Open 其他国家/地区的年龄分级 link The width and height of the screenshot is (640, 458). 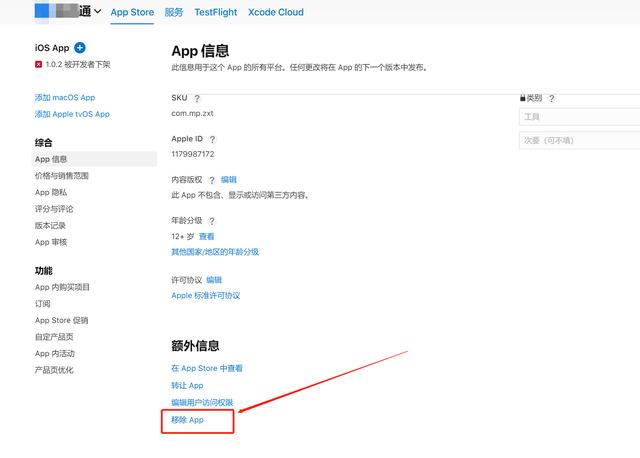pyautogui.click(x=215, y=252)
